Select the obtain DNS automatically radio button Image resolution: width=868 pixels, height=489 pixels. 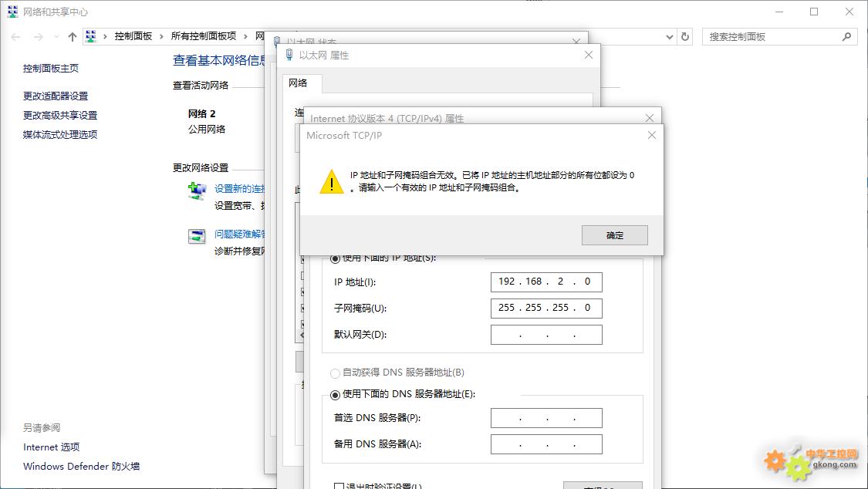pyautogui.click(x=335, y=373)
